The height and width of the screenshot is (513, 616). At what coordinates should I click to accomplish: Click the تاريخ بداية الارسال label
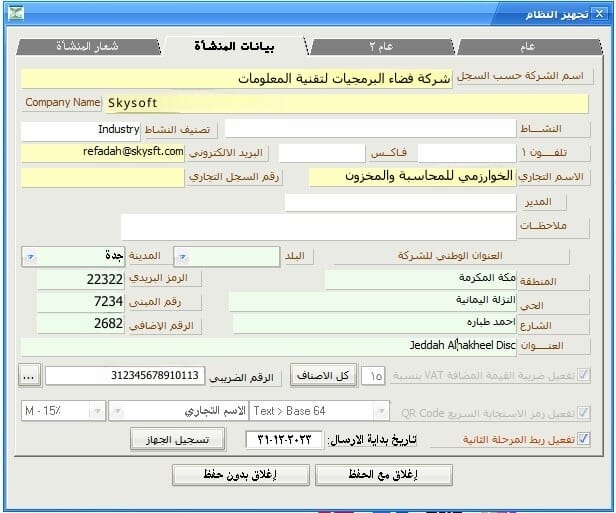372,440
